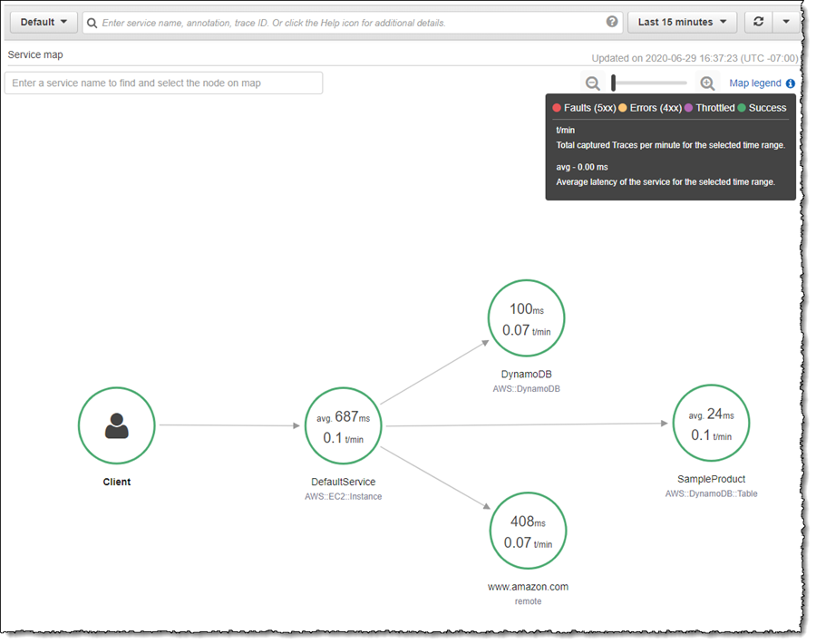
Task: Click the AWS::DynamoDB::Table label
Action: [x=712, y=493]
